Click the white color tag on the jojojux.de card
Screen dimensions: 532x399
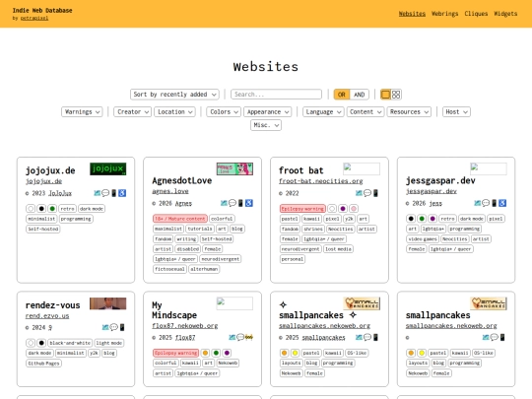[31, 209]
